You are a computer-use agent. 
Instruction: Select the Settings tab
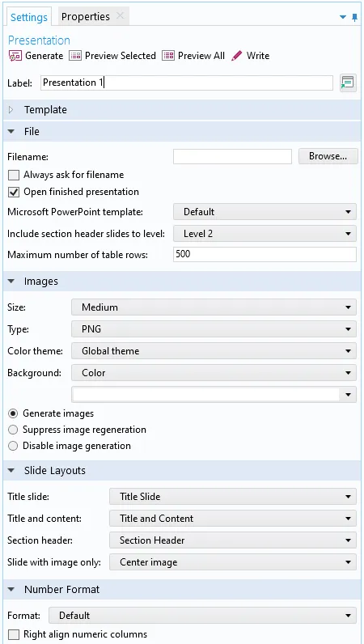pyautogui.click(x=29, y=17)
